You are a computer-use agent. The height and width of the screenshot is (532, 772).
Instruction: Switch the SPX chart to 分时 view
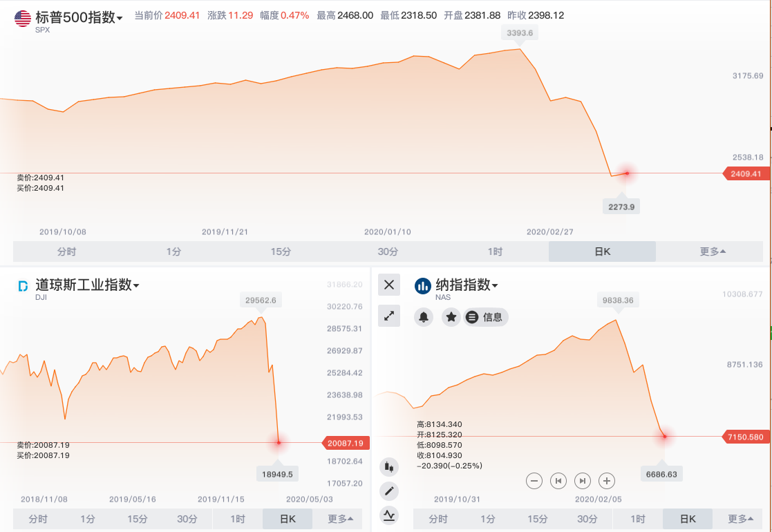pos(66,251)
